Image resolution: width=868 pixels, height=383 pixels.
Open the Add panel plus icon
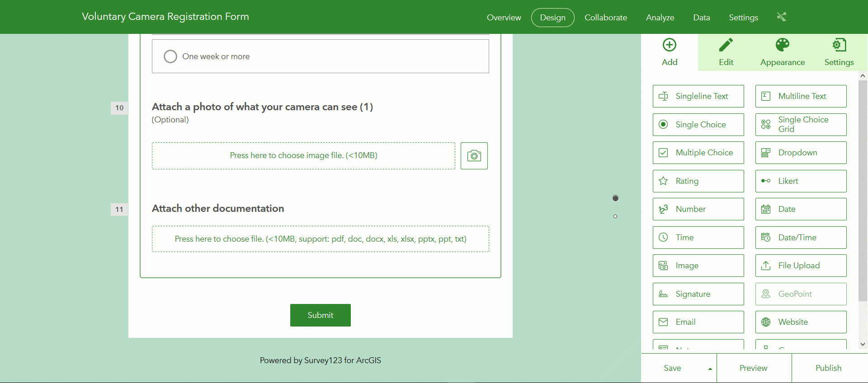point(670,45)
